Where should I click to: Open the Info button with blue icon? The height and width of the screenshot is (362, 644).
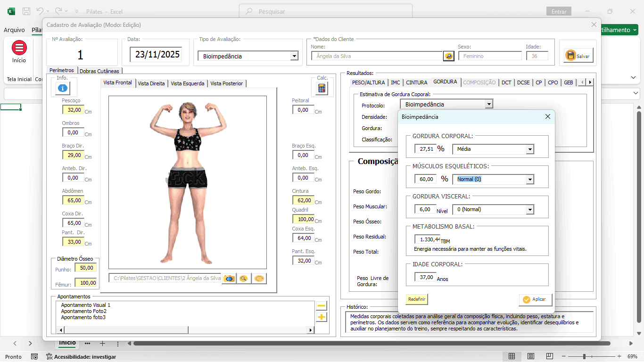point(63,88)
